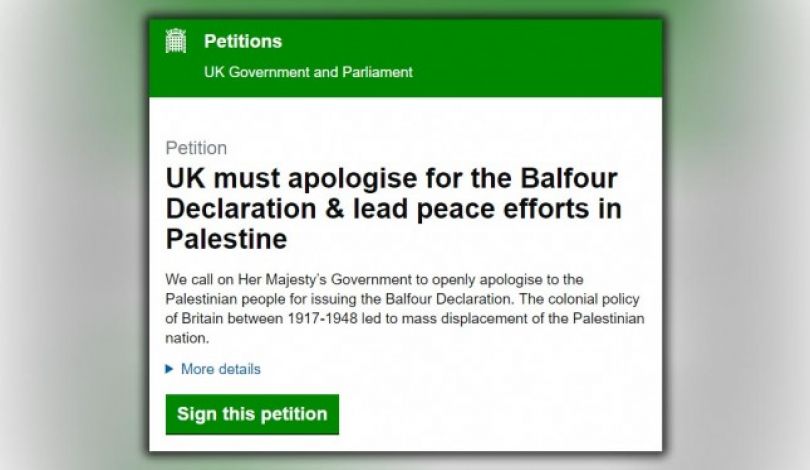Open the Petitions home link in header
This screenshot has width=810, height=470.
tap(242, 42)
